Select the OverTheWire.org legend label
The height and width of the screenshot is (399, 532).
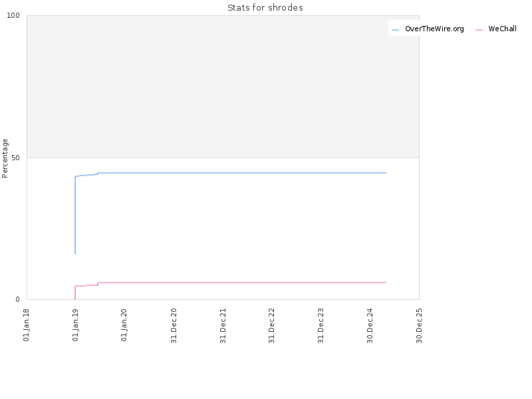tap(434, 29)
